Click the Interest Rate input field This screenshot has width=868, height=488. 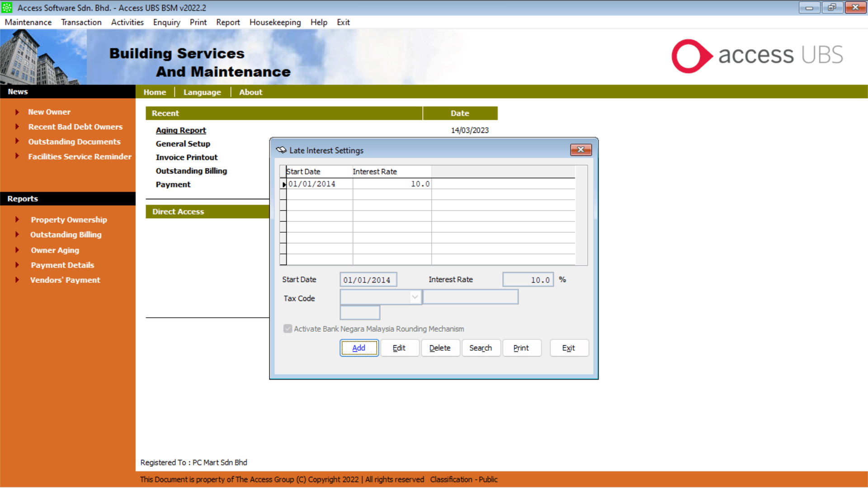click(x=528, y=280)
